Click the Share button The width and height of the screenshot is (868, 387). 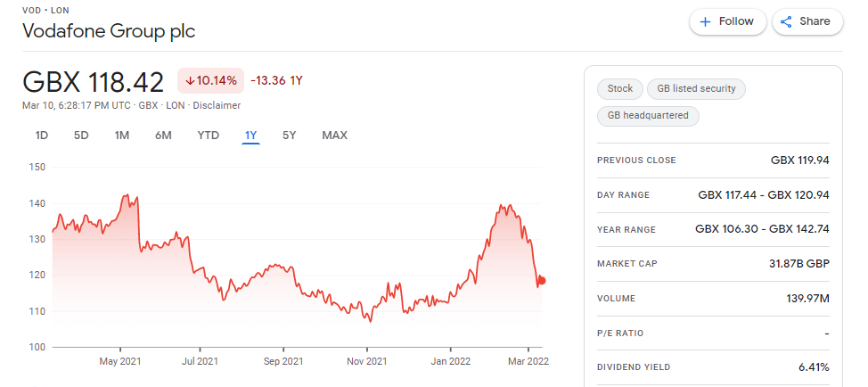pyautogui.click(x=807, y=22)
